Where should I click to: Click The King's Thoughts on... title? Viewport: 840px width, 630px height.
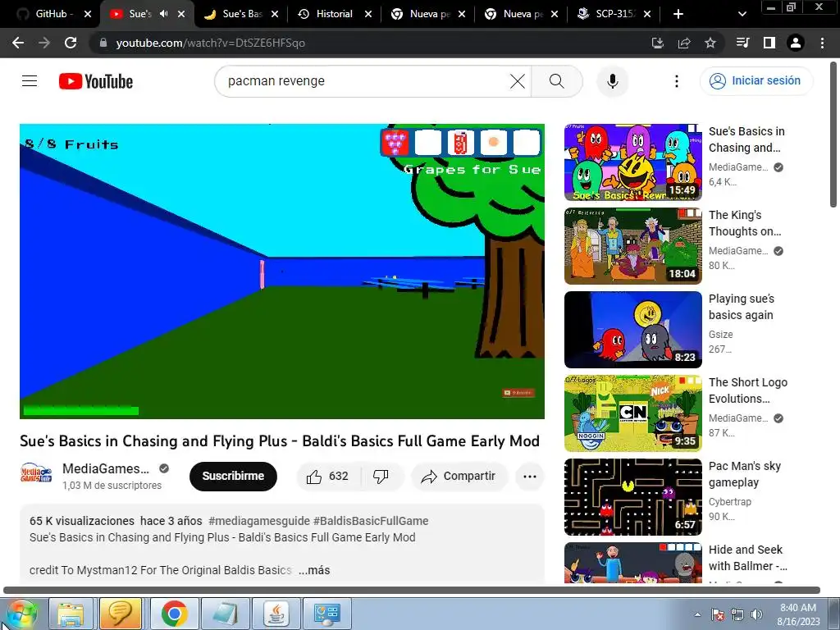point(745,223)
